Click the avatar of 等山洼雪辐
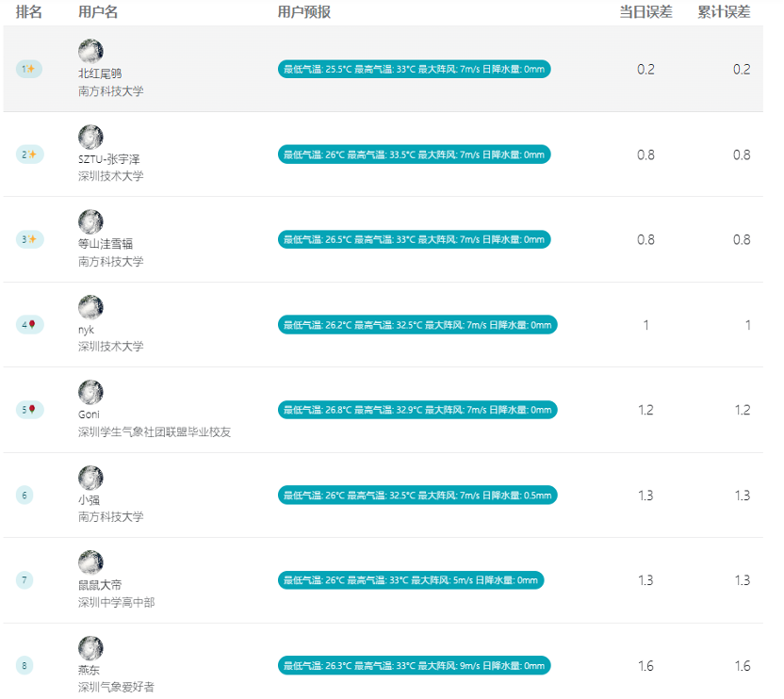This screenshot has height=699, width=784. (90, 221)
